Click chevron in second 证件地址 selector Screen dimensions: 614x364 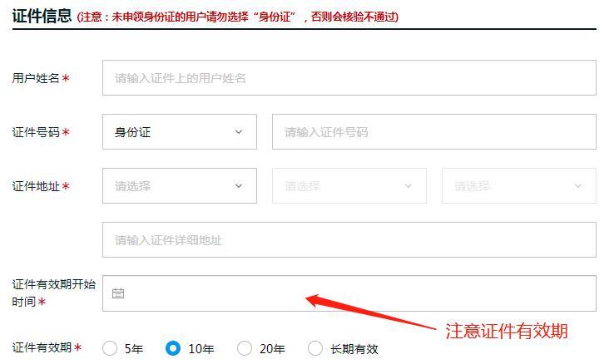[409, 186]
